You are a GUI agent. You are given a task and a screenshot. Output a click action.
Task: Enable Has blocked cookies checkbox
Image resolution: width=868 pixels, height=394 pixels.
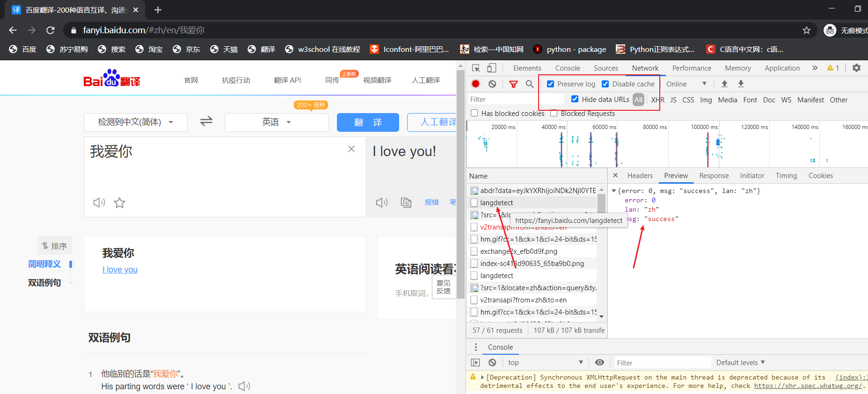[x=474, y=113]
